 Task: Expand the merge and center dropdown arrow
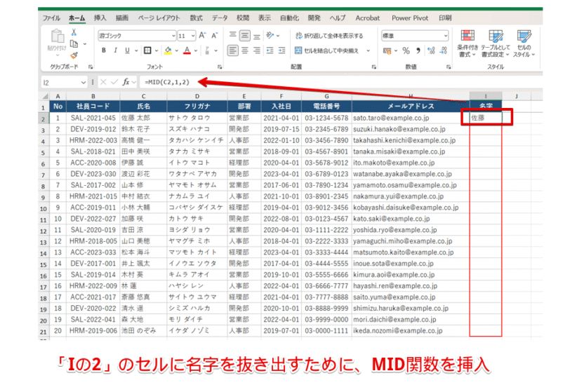click(x=369, y=50)
